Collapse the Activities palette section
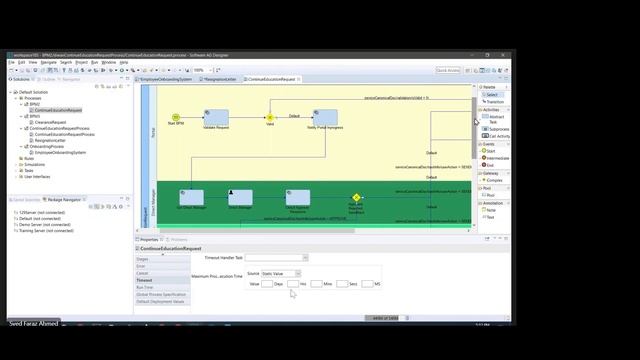Viewport: 640px width, 360px height. click(508, 110)
